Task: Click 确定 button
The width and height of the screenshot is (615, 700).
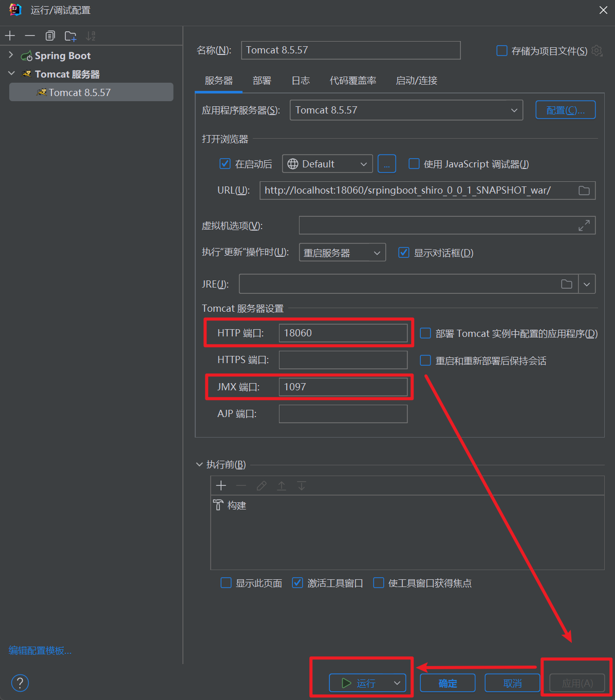Action: pos(448,683)
